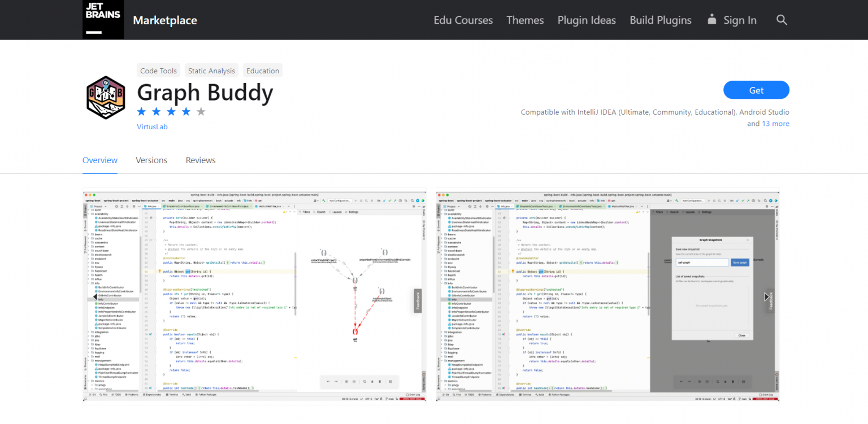
Task: Open the Reviews tab
Action: tap(201, 160)
